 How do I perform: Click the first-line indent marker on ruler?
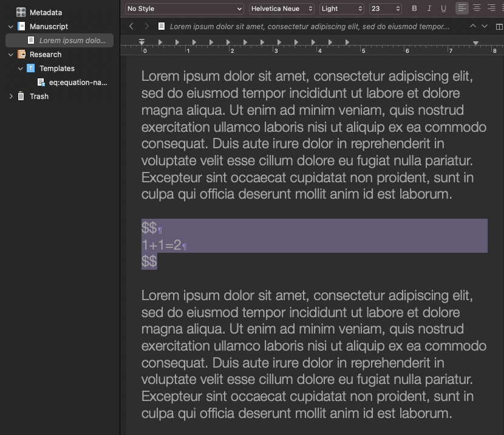click(141, 41)
